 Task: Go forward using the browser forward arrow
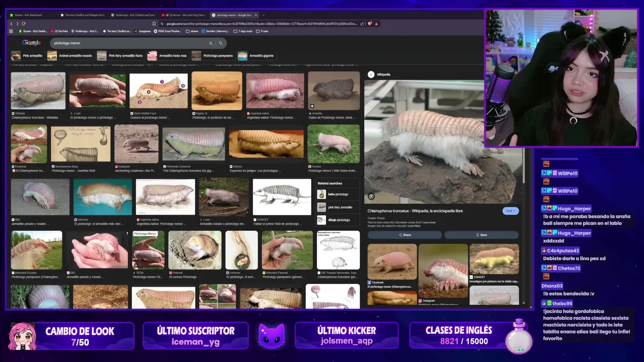[x=17, y=24]
